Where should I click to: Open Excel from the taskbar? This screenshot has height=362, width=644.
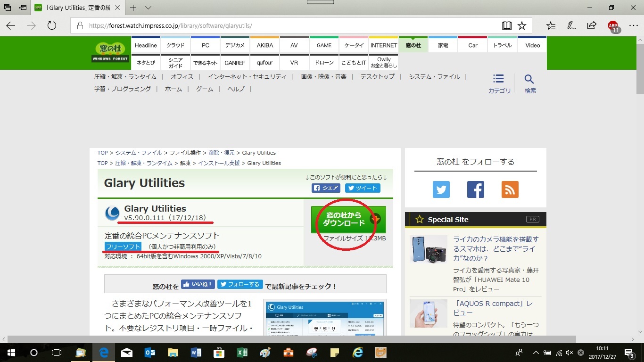click(242, 353)
